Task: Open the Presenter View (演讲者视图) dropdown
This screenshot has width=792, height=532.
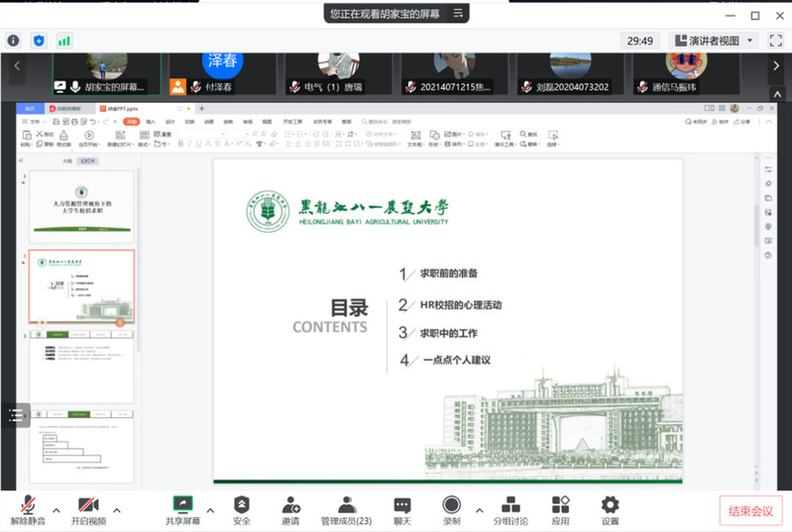Action: [x=715, y=41]
